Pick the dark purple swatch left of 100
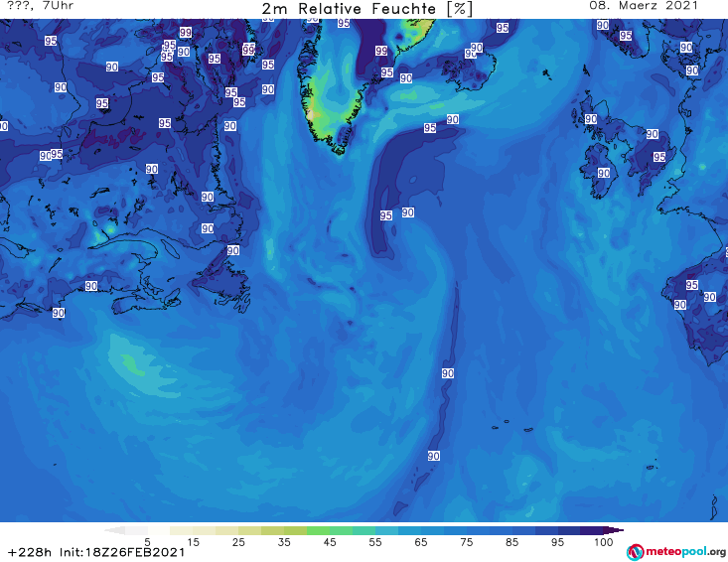Image resolution: width=728 pixels, height=562 pixels. (592, 530)
